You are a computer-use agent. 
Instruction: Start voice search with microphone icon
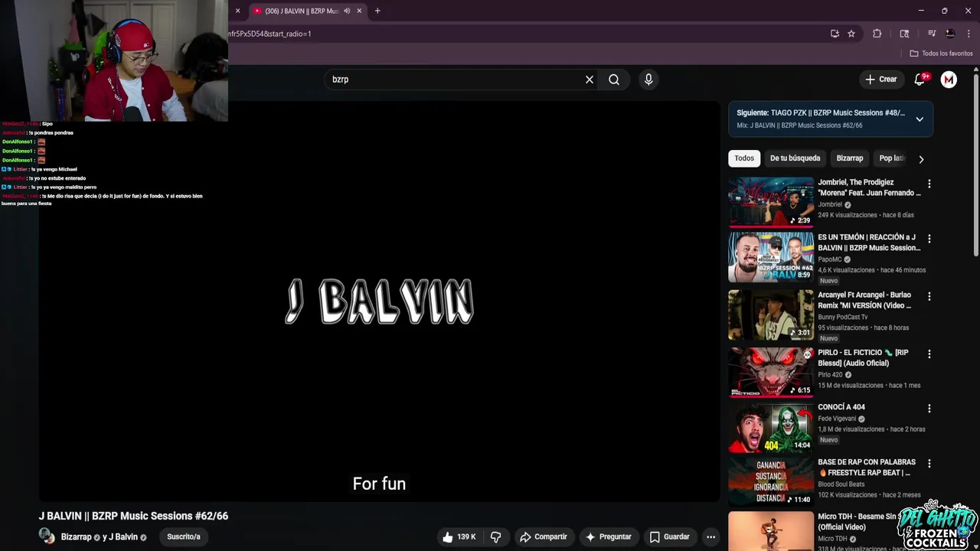(648, 80)
